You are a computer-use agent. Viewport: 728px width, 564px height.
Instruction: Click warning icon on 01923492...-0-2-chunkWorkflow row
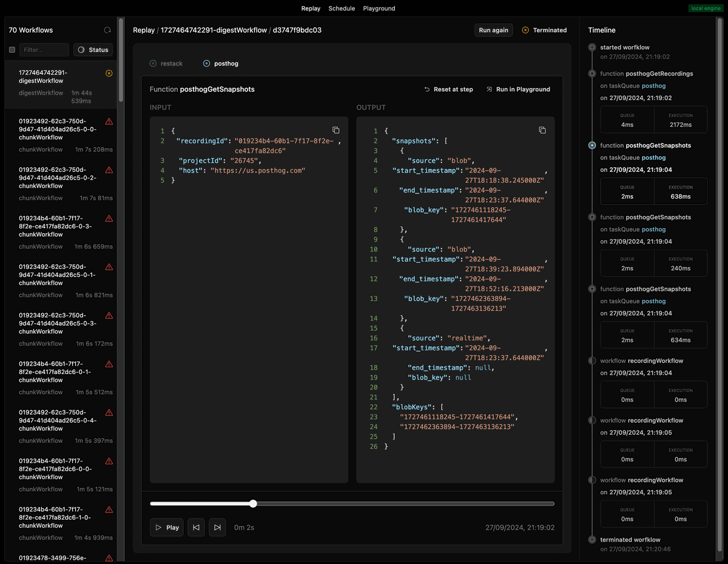coord(109,170)
